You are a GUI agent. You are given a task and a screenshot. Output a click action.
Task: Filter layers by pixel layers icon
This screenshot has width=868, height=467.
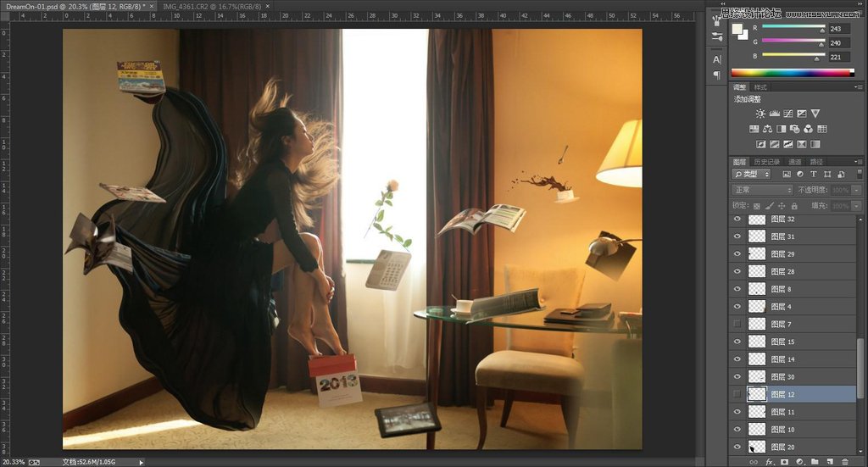click(787, 175)
